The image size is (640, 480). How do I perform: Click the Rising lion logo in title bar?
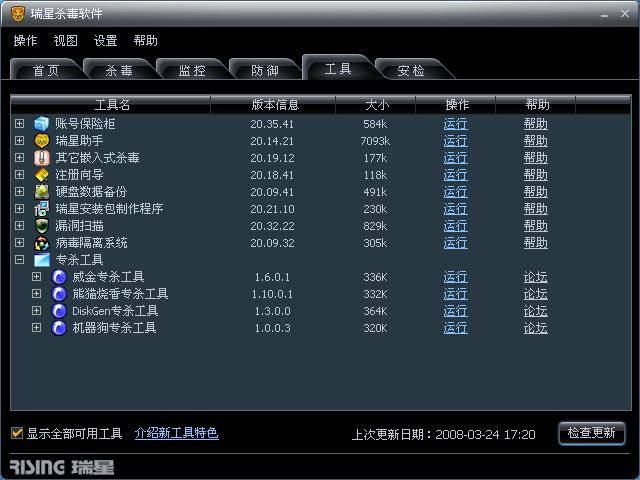18,14
